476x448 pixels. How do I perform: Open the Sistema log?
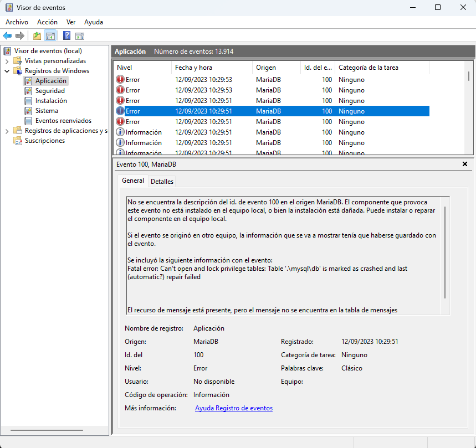point(47,111)
